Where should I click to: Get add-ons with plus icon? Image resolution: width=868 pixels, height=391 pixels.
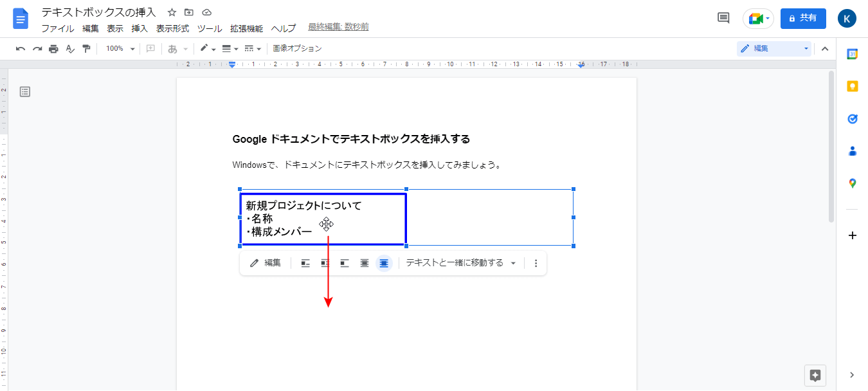point(853,235)
